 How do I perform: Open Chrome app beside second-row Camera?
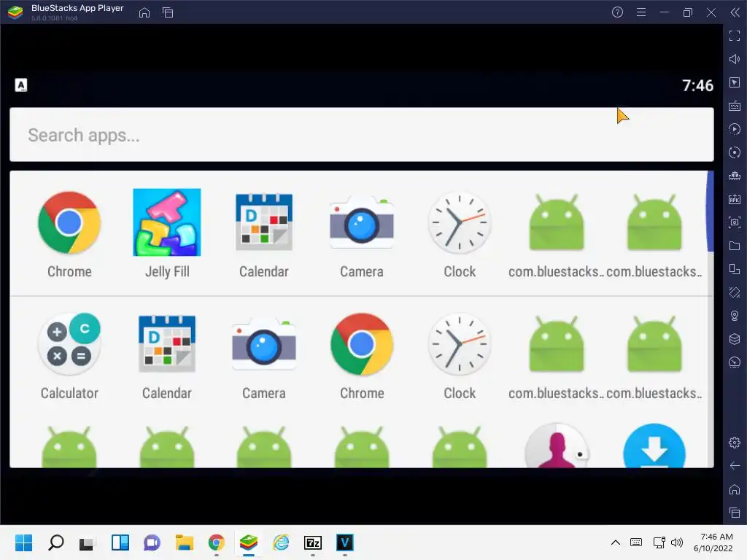tap(362, 344)
